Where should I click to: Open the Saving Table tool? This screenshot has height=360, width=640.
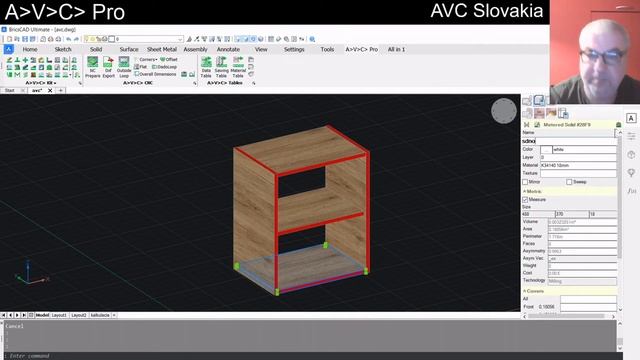point(221,67)
